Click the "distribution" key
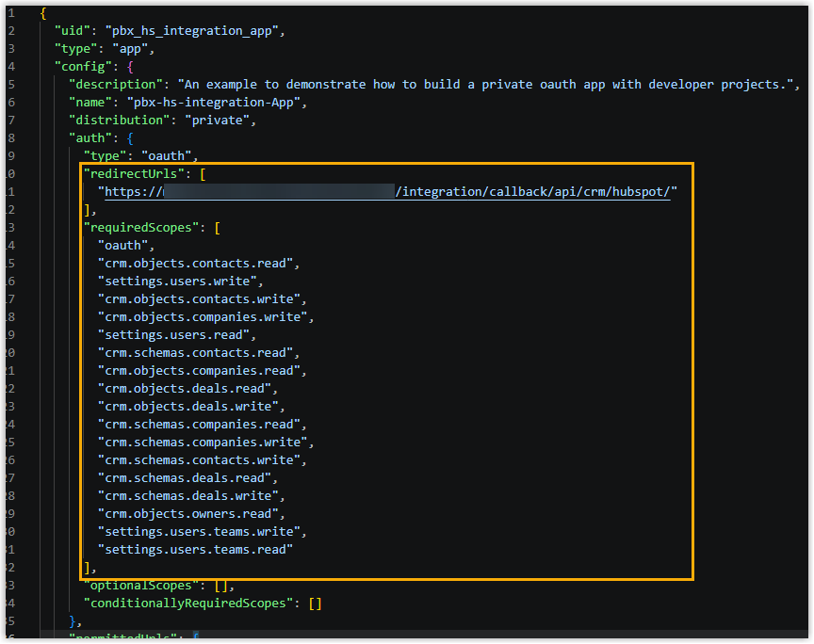This screenshot has width=814, height=644. (120, 121)
